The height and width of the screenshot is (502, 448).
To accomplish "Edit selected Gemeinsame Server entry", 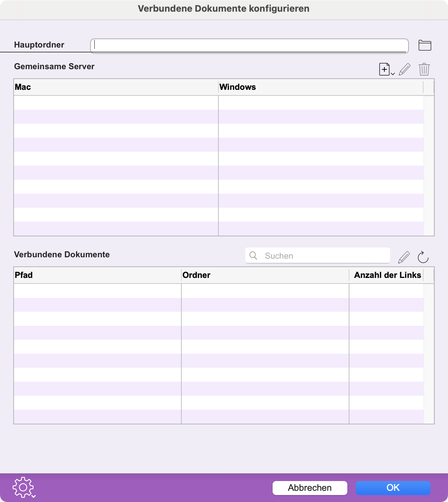I will [x=404, y=69].
